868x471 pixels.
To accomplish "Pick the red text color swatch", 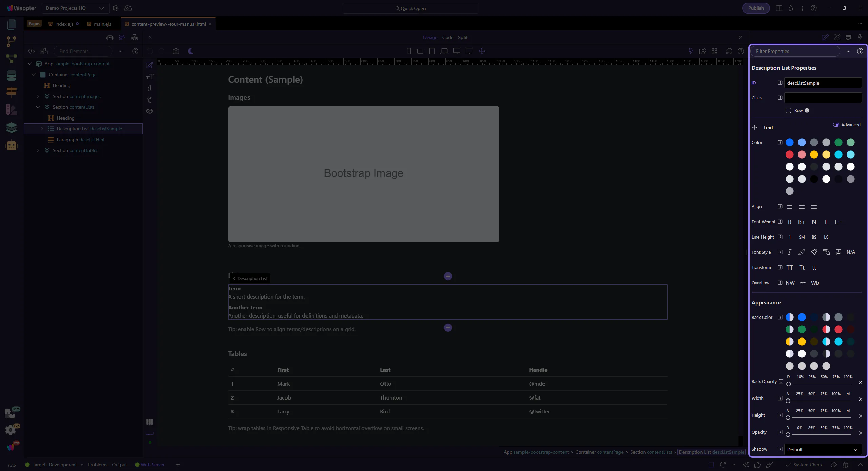I will (x=789, y=155).
